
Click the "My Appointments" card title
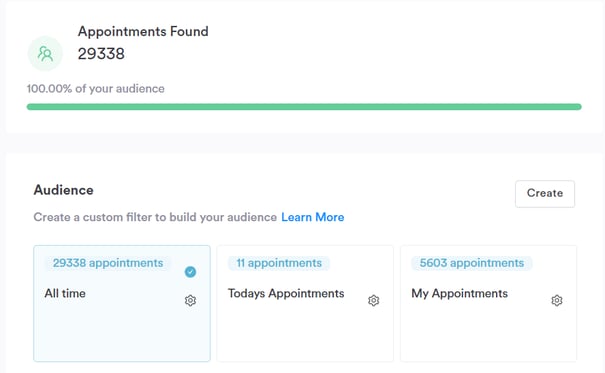pos(460,294)
